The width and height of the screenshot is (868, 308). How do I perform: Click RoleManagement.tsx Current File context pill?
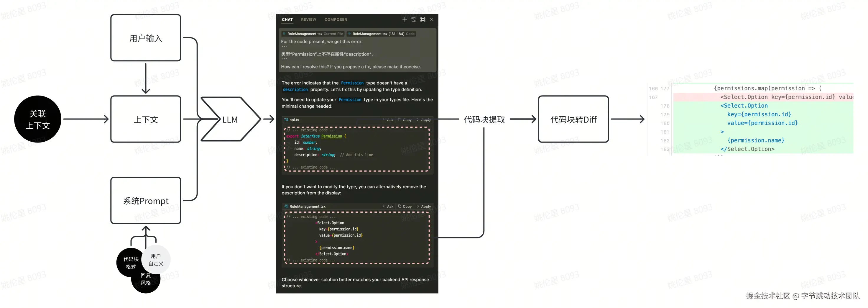point(313,34)
